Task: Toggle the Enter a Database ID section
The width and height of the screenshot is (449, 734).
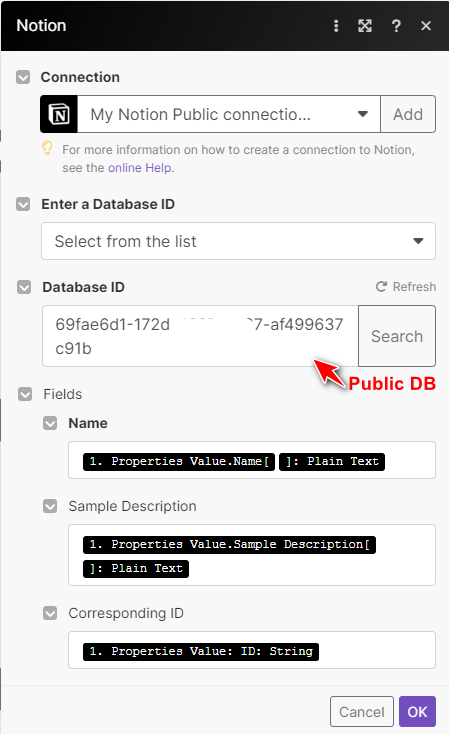Action: (23, 204)
